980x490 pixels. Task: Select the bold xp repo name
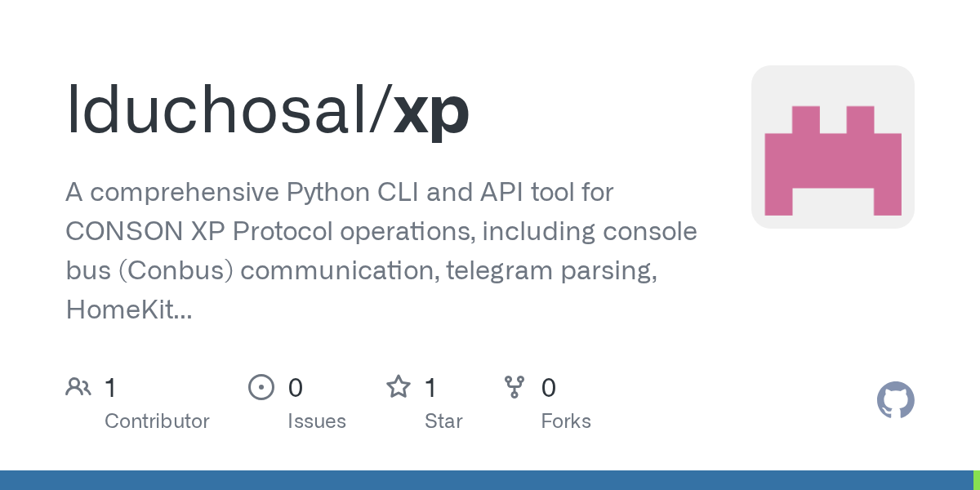pyautogui.click(x=431, y=111)
